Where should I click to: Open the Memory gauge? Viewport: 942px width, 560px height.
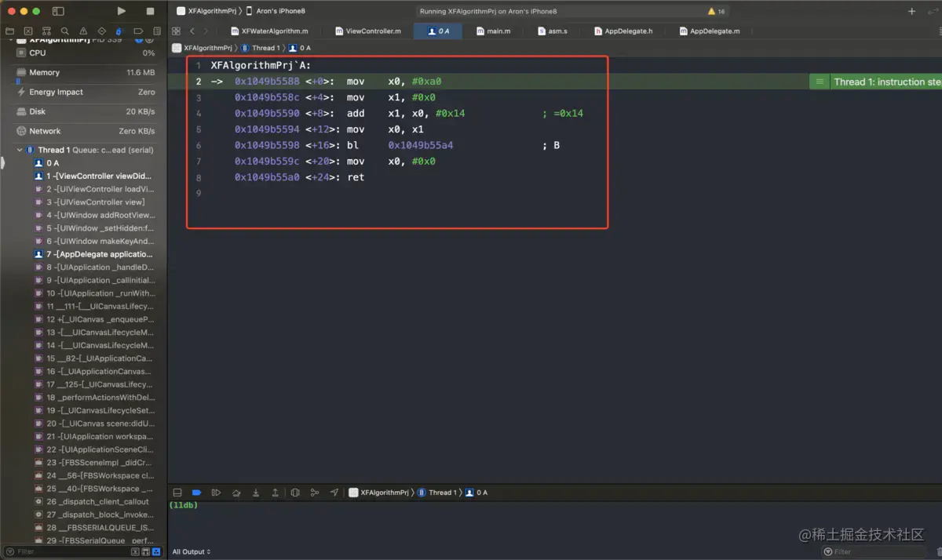tap(86, 72)
